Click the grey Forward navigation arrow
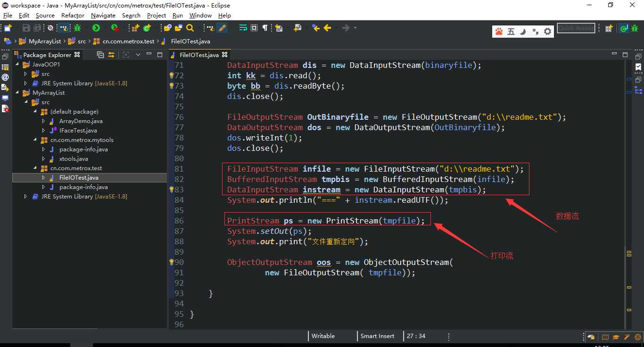The height and width of the screenshot is (347, 644). tap(346, 28)
